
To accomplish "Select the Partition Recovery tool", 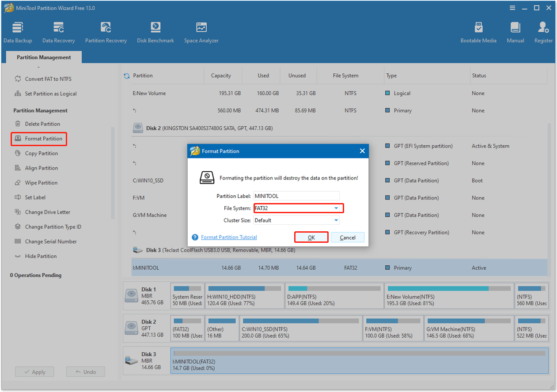I will coord(106,31).
